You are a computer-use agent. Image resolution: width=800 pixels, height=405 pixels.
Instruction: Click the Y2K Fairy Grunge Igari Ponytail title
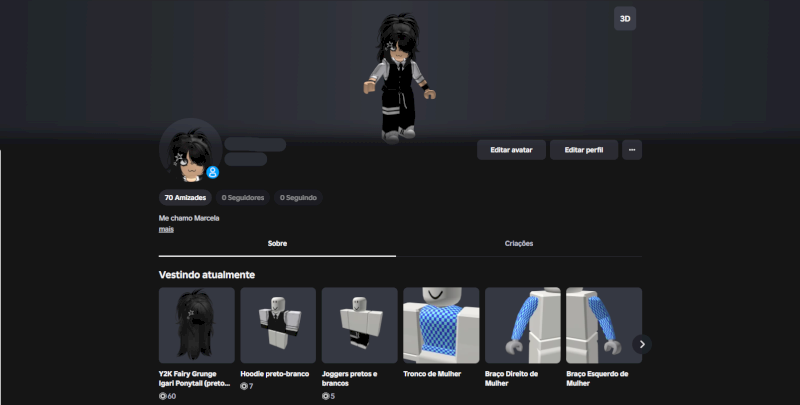(x=194, y=378)
